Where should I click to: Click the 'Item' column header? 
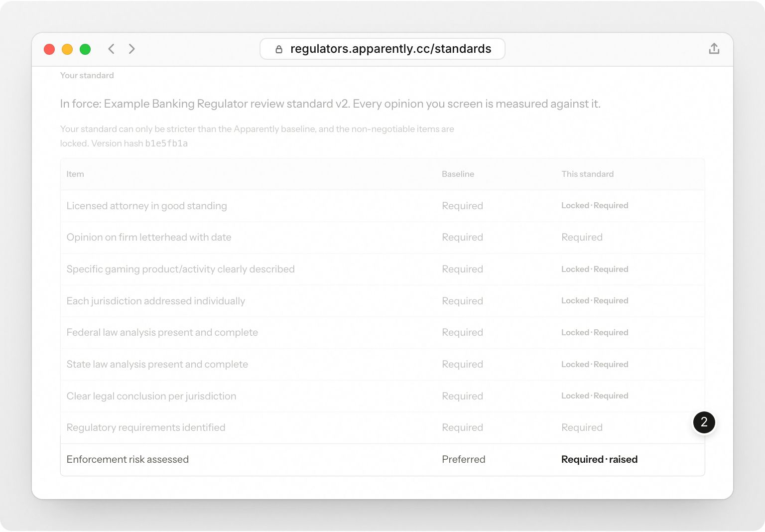75,174
